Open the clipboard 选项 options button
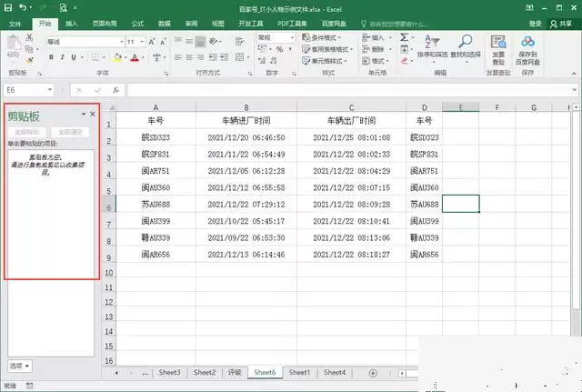This screenshot has width=582, height=392. point(20,366)
